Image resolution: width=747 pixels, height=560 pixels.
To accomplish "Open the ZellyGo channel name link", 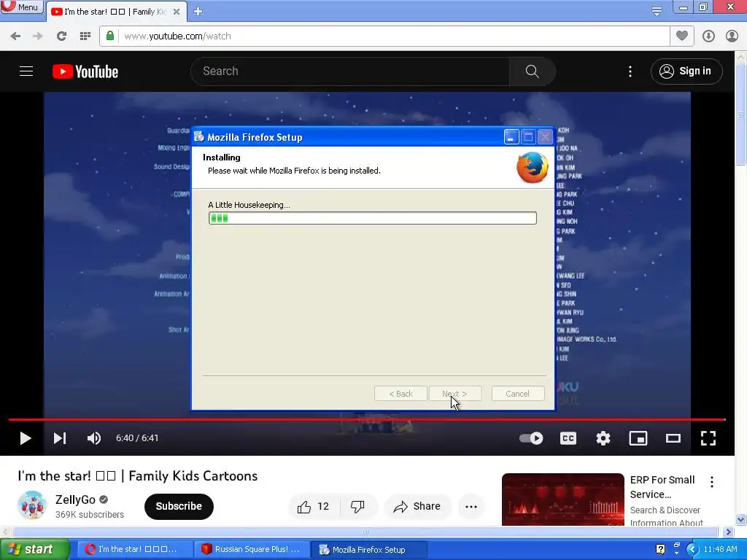I will 75,499.
